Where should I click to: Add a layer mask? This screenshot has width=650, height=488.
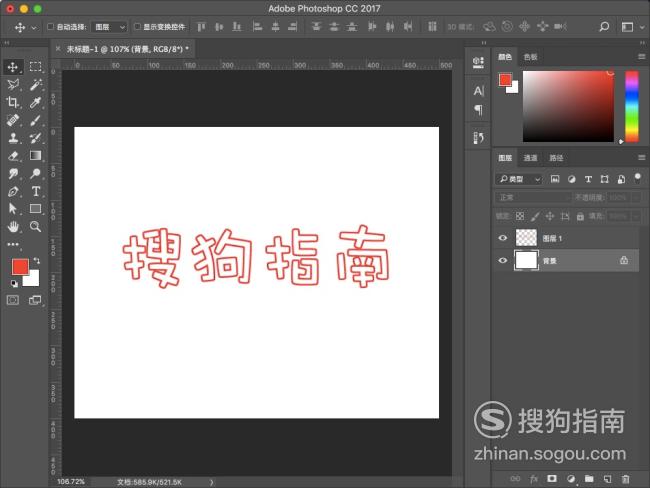click(x=552, y=479)
